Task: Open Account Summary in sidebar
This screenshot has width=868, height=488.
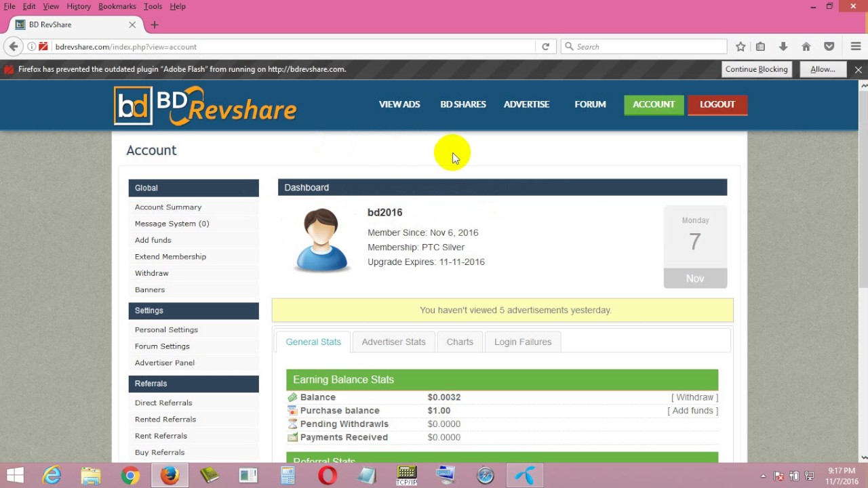Action: [x=168, y=207]
